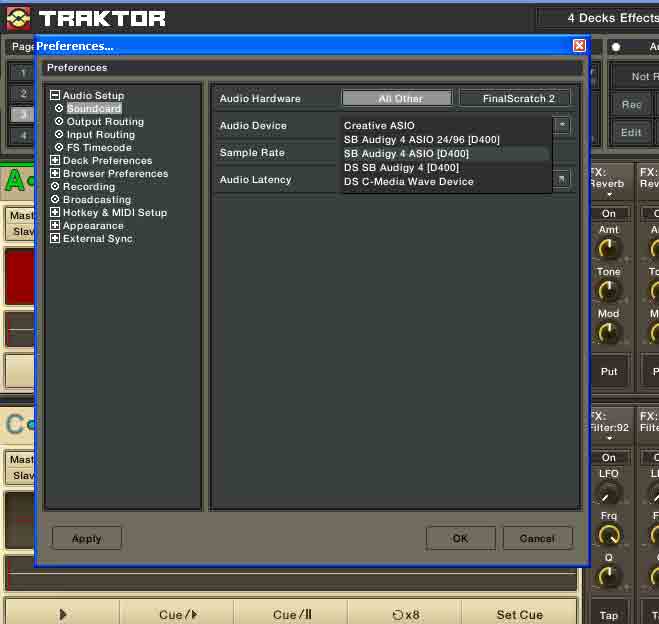Activate the x8 loop button
This screenshot has width=659, height=624.
(x=405, y=614)
